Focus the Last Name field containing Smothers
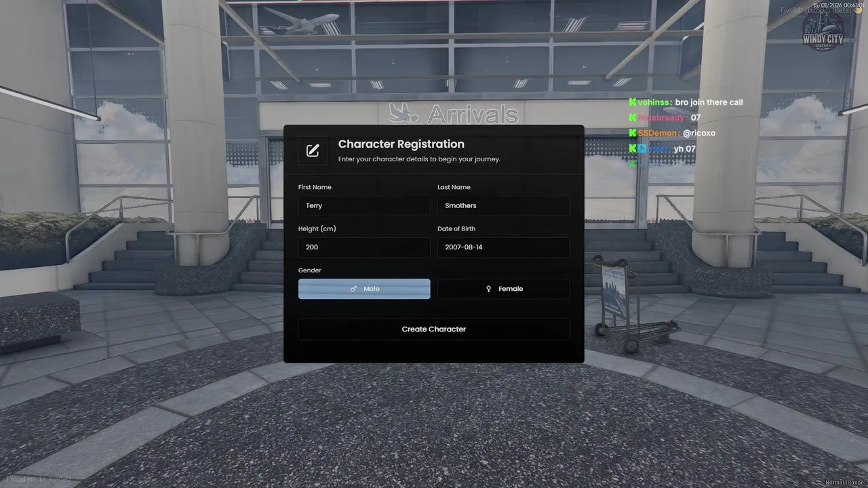This screenshot has width=868, height=488. [503, 206]
